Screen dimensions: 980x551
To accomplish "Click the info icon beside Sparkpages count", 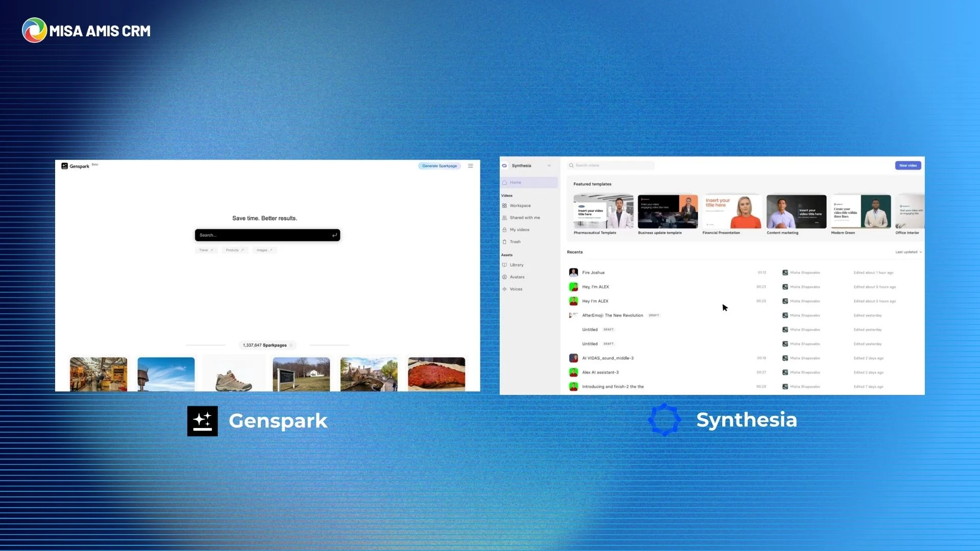I will pos(291,345).
